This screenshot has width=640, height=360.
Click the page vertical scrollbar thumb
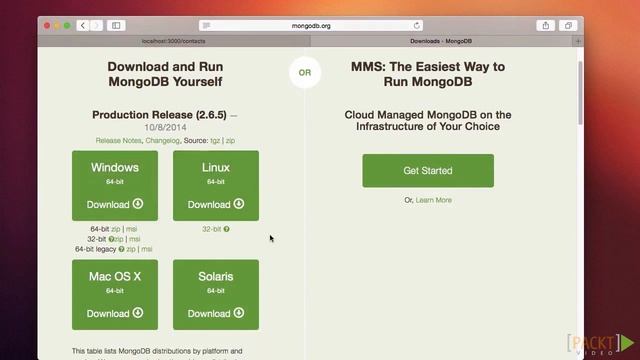[580, 93]
